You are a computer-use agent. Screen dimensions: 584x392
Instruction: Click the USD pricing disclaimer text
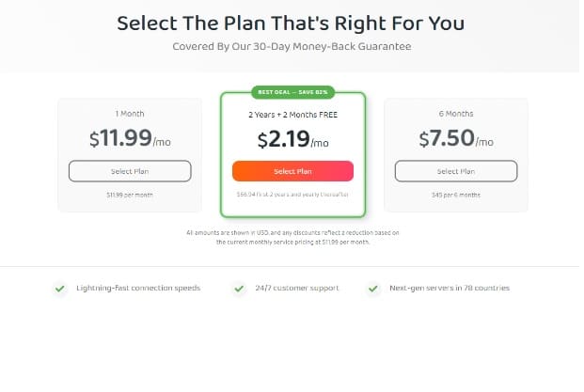click(292, 237)
